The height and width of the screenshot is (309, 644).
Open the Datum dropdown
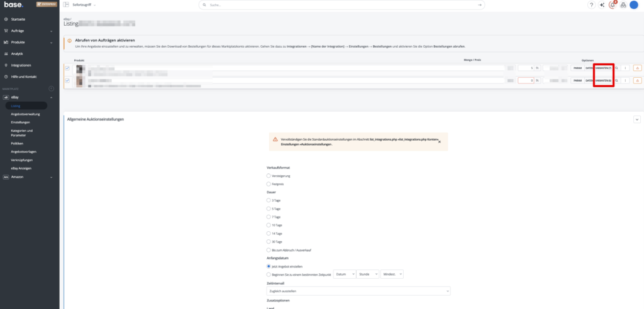click(x=345, y=274)
